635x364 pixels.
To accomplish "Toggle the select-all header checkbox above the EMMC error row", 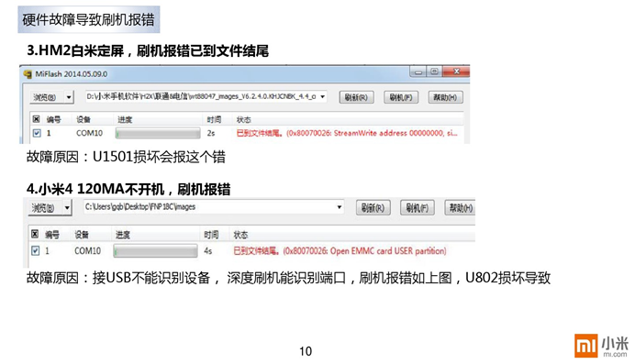I will pyautogui.click(x=35, y=234).
